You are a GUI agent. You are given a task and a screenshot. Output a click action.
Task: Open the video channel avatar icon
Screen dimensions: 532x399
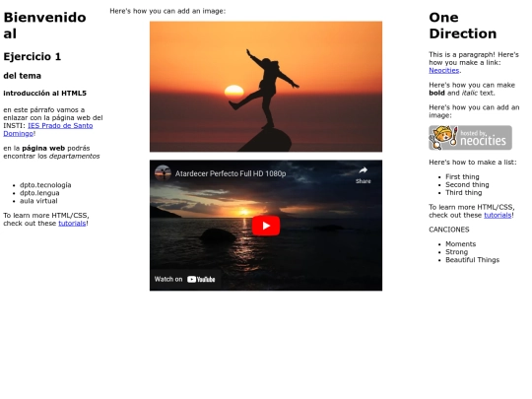pos(163,173)
